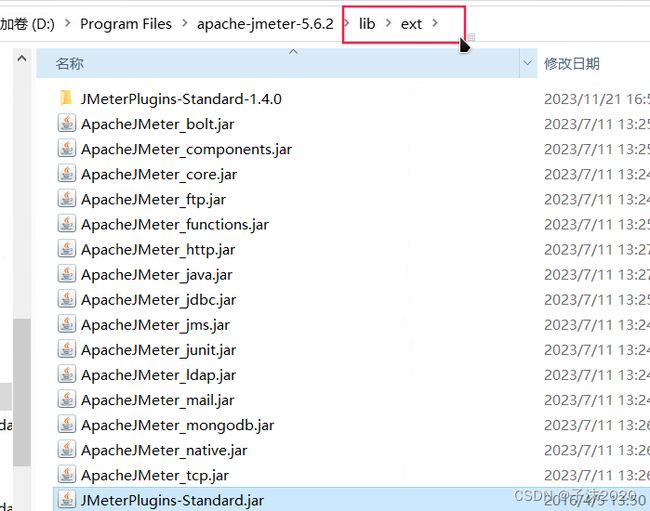
Task: Expand the chevron after Program Files
Action: (x=184, y=23)
